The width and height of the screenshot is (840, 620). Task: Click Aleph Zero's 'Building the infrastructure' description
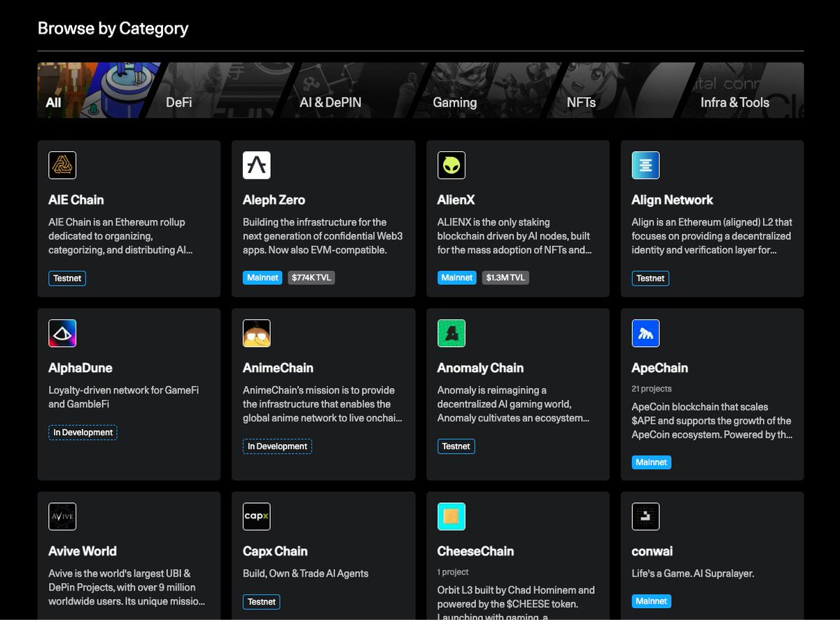coord(323,236)
